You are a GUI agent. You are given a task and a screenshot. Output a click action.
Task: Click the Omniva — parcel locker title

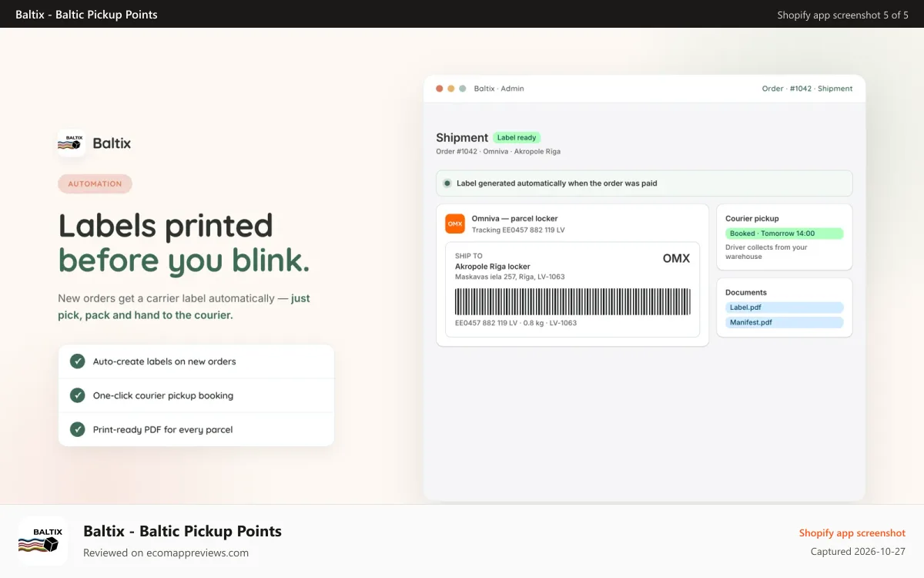point(514,219)
